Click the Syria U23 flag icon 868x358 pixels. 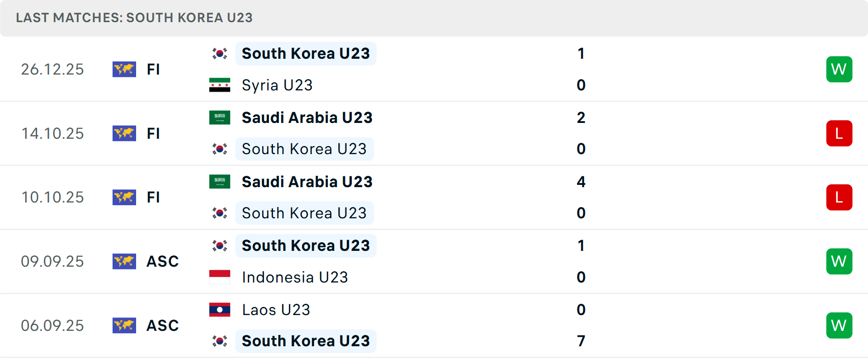[220, 85]
